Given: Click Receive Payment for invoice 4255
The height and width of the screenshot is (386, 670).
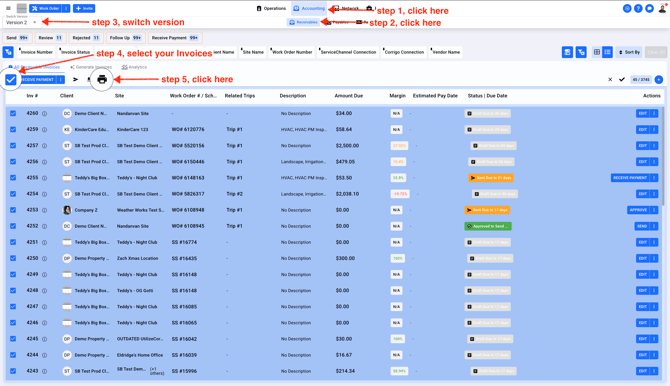Looking at the screenshot, I should tap(630, 178).
